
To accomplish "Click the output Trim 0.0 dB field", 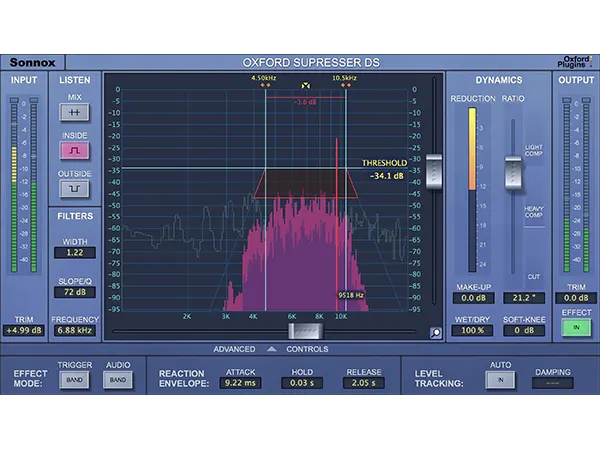I will tap(576, 298).
